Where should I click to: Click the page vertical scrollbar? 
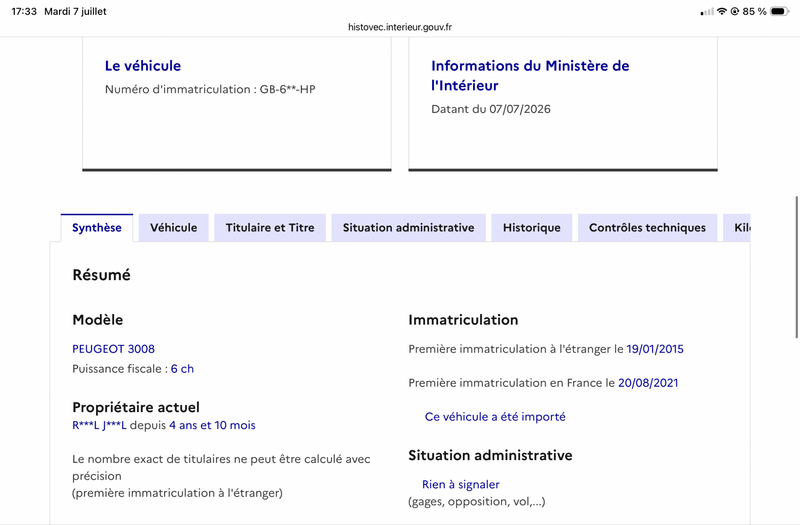click(x=796, y=267)
